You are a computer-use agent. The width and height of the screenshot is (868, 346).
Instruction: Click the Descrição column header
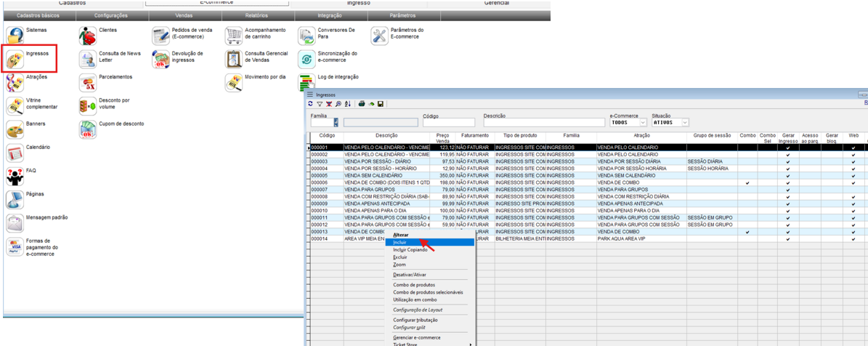pyautogui.click(x=386, y=136)
